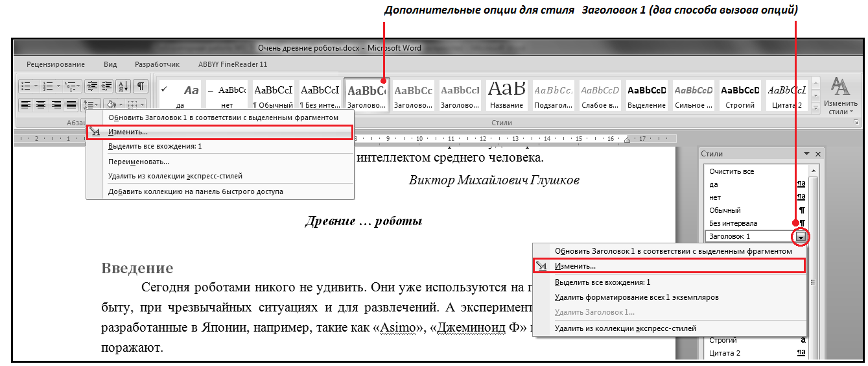
Task: Click the Изменить стили icon
Action: click(x=841, y=95)
